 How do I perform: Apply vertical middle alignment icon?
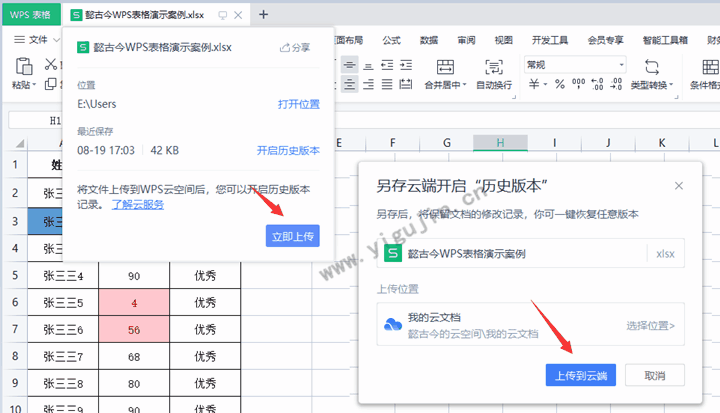[349, 65]
